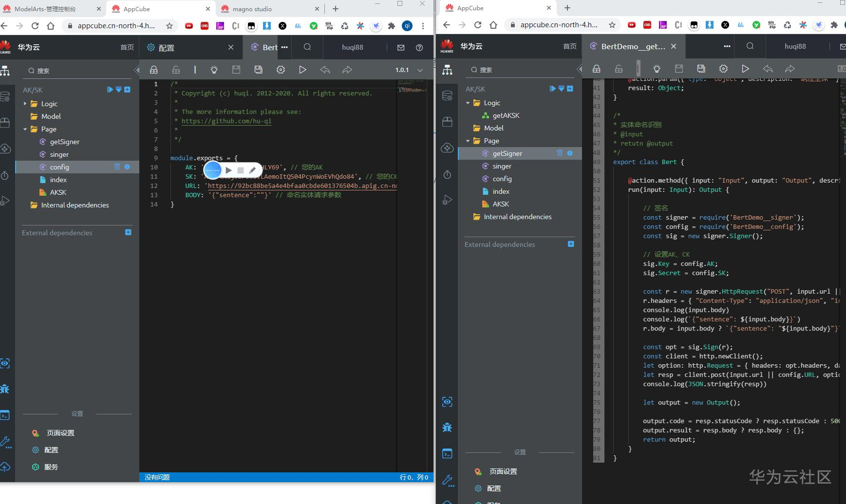Viewport: 846px width, 504px height.
Task: Click the stacked-disks save icon in right window
Action: [701, 69]
